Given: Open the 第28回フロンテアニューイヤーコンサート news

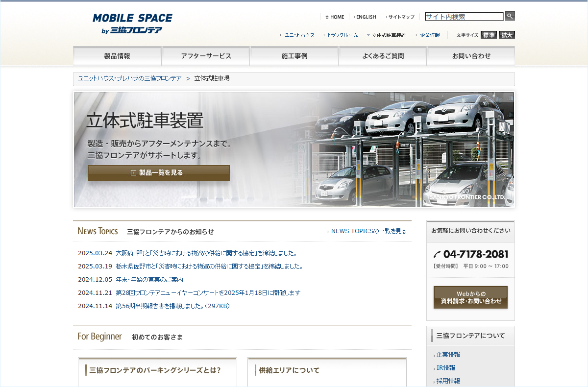Looking at the screenshot, I should (208, 293).
